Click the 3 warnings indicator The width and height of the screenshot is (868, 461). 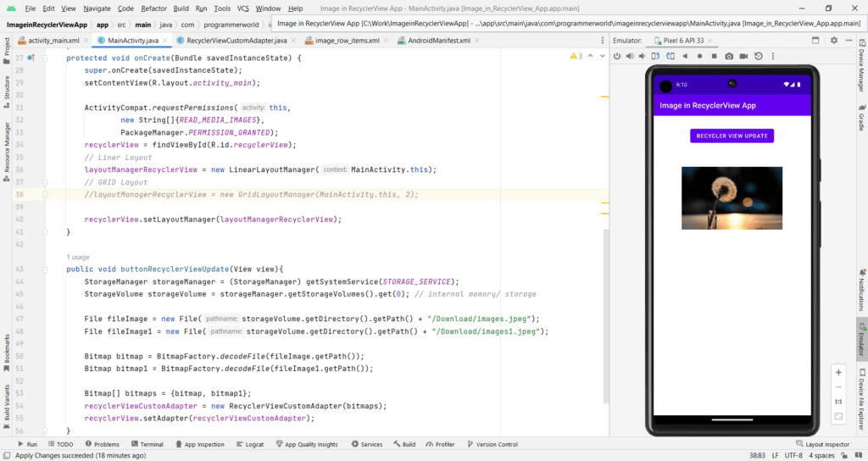pos(576,56)
